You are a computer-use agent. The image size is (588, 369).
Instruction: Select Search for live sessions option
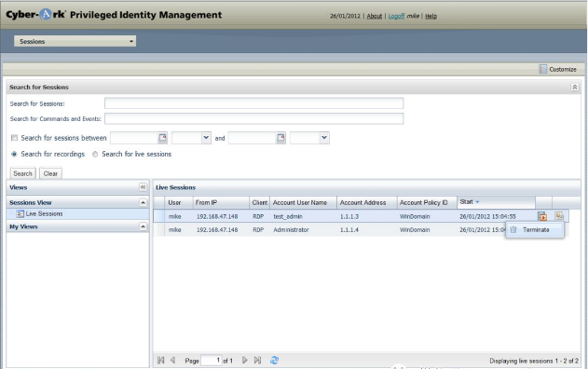[95, 154]
